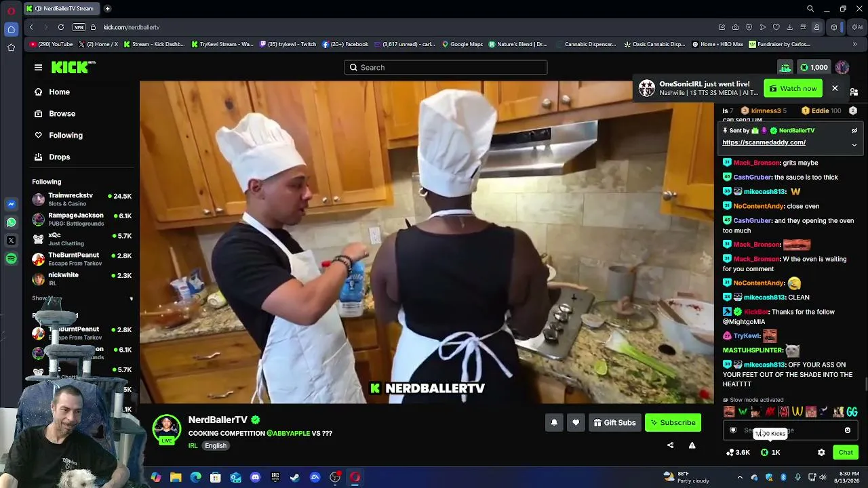Screen dimensions: 868x488
Task: Report the stream with warning icon
Action: [x=692, y=445]
